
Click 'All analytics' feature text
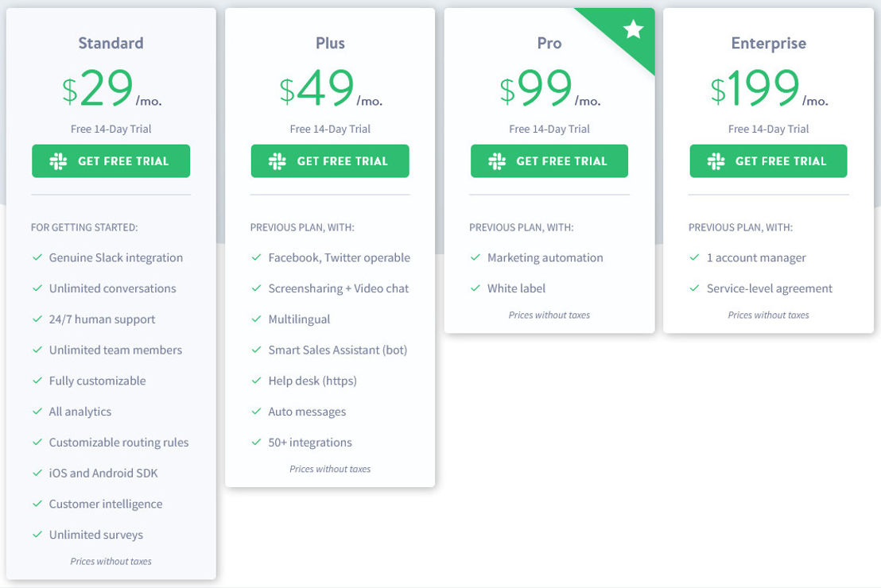[80, 412]
